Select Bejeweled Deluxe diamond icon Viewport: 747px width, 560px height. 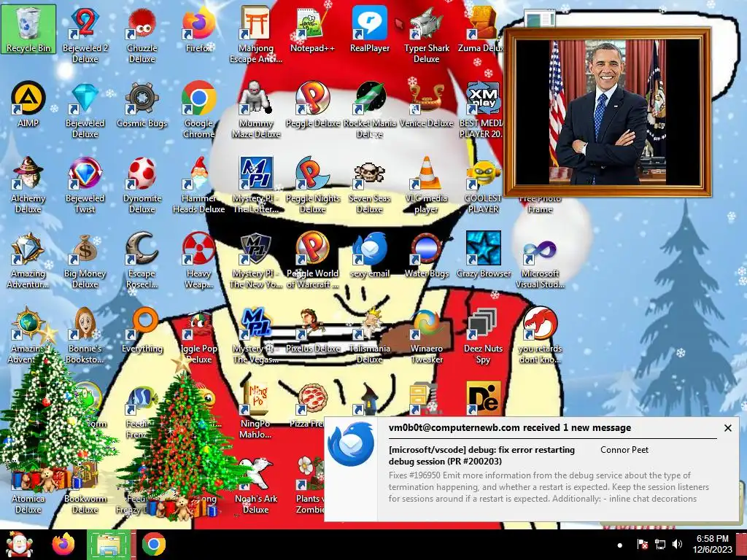(x=85, y=109)
